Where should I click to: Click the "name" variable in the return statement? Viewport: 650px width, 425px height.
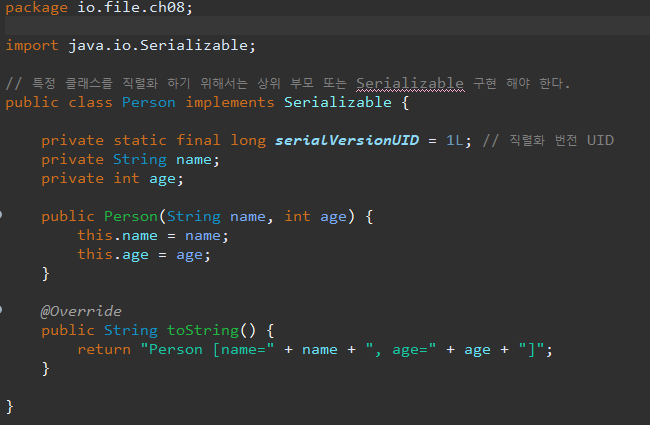coord(320,350)
